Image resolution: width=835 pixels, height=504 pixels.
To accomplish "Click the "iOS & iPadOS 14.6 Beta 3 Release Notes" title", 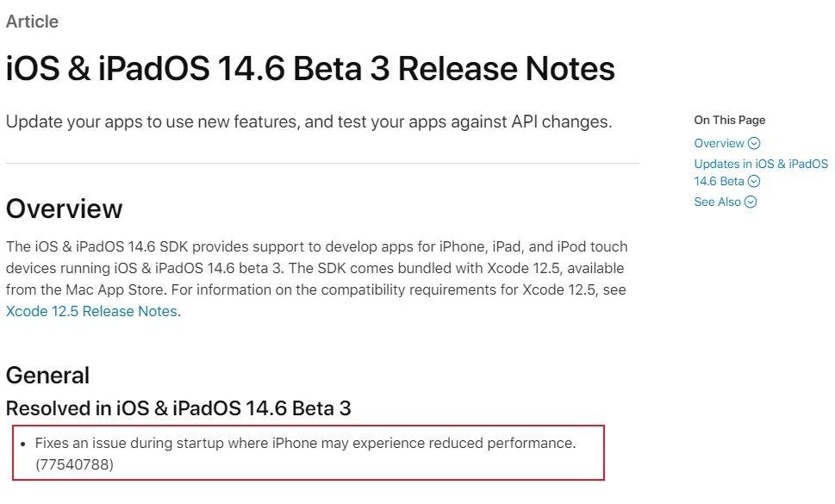I will [x=310, y=69].
